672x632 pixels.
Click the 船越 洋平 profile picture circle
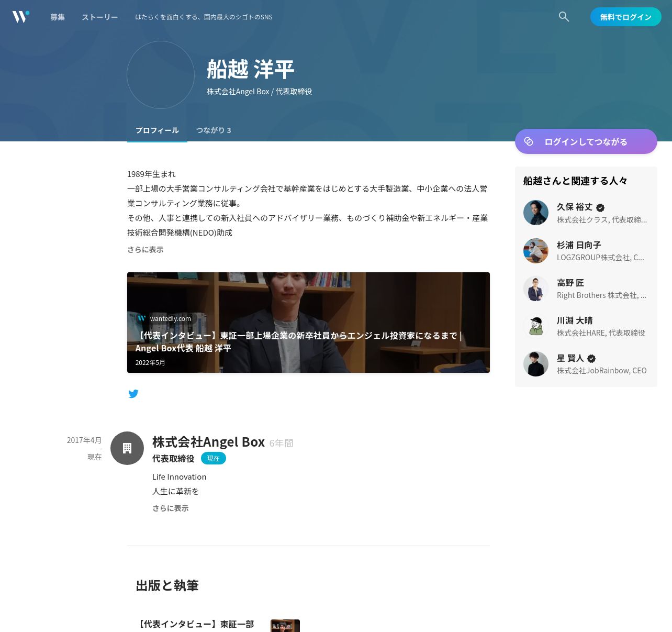(x=161, y=75)
